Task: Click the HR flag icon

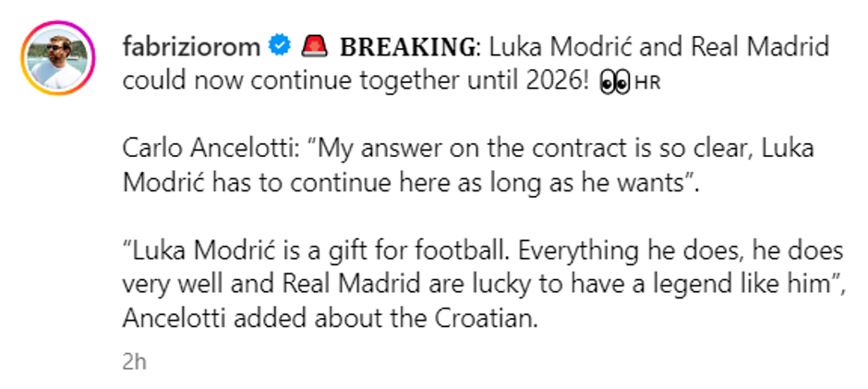Action: [648, 82]
